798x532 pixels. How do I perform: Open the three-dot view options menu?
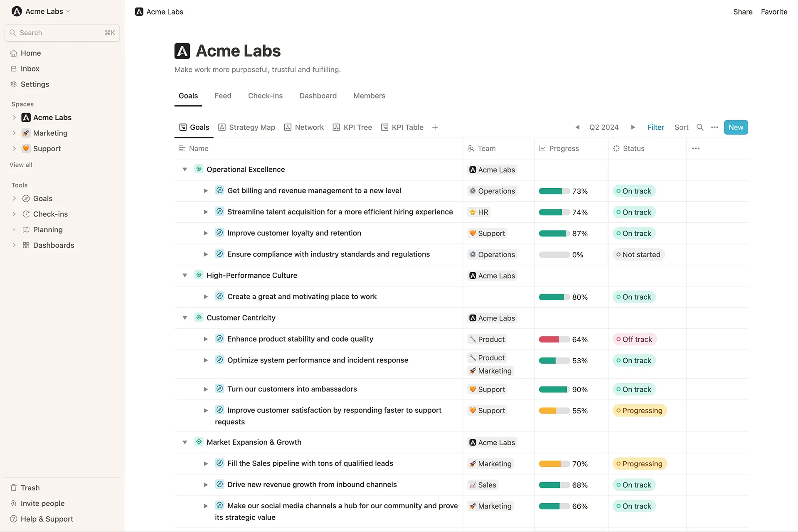tap(714, 127)
